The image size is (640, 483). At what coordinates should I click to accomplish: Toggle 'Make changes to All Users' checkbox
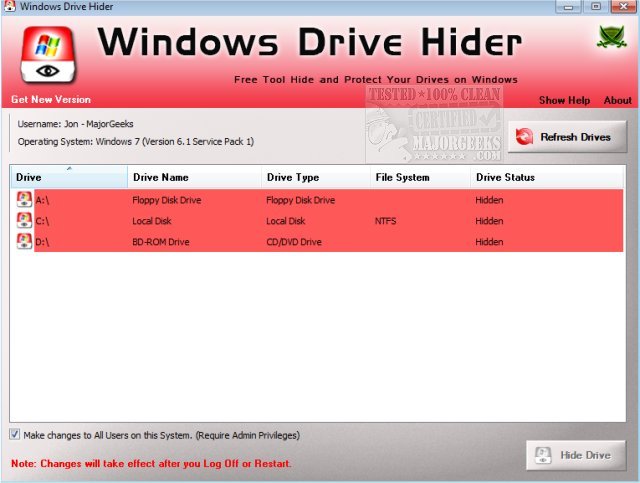(15, 434)
